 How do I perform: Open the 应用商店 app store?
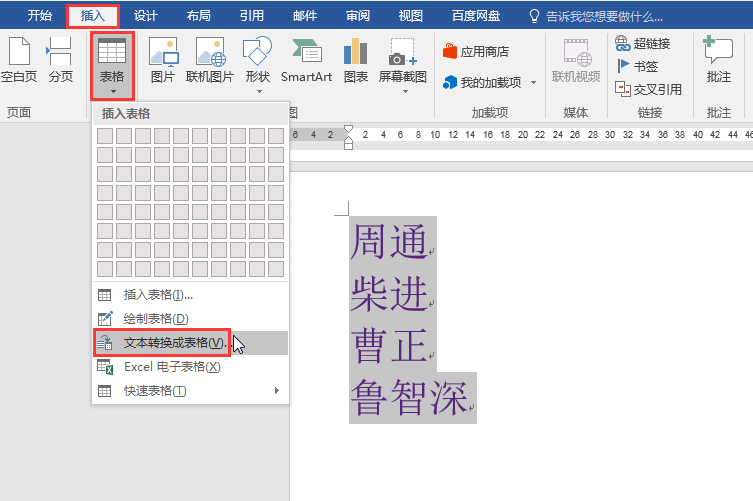point(476,51)
